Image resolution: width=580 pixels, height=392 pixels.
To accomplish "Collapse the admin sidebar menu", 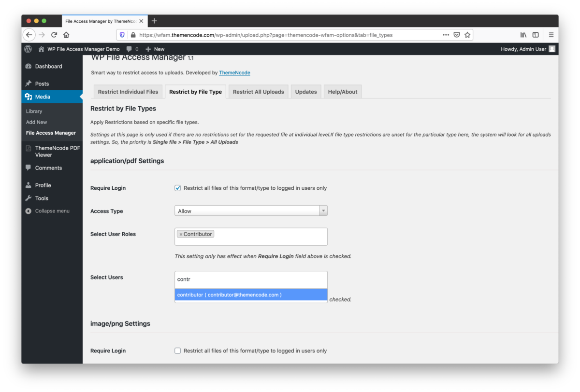I will click(47, 211).
